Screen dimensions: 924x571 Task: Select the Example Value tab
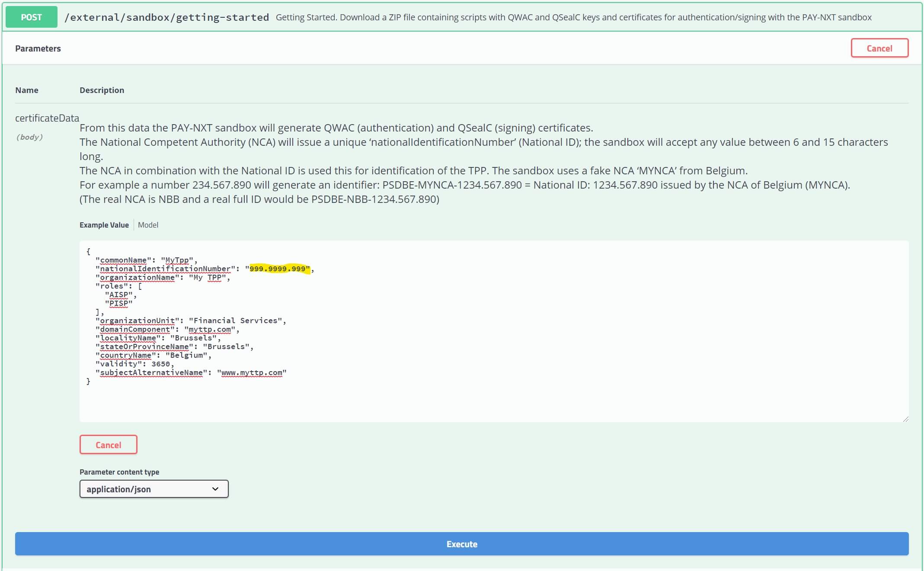(104, 225)
